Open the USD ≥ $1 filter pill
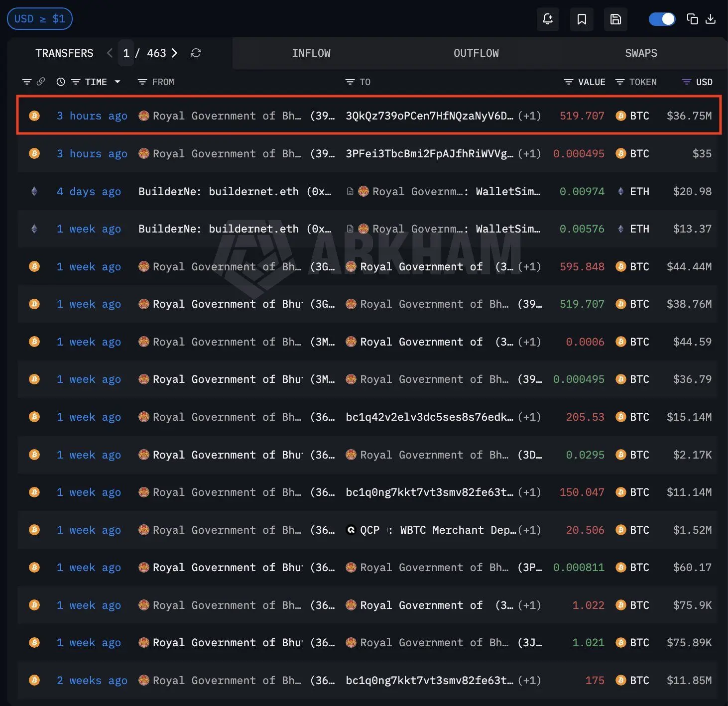Image resolution: width=728 pixels, height=706 pixels. pyautogui.click(x=39, y=18)
